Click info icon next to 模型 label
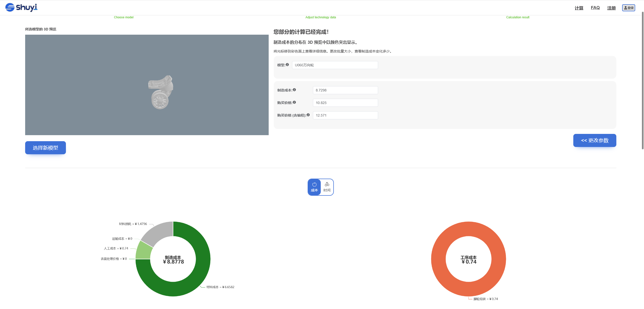Viewport: 644px width, 309px height. click(287, 65)
